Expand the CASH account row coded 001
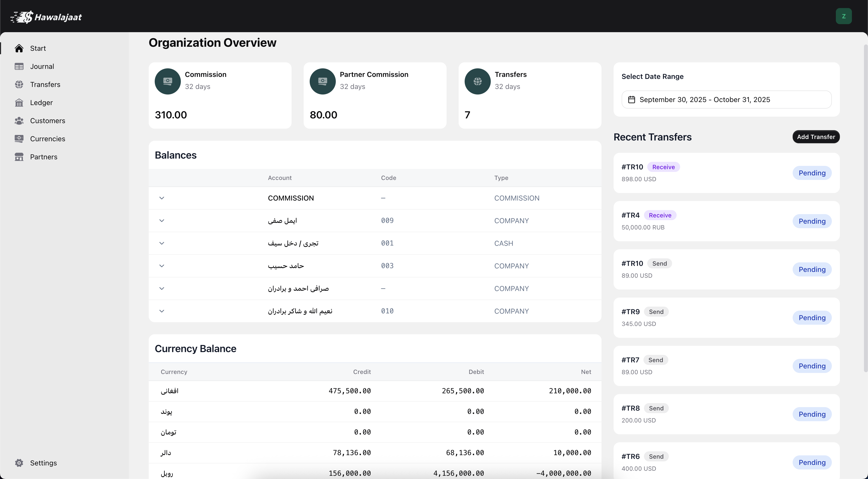868x479 pixels. (x=162, y=243)
